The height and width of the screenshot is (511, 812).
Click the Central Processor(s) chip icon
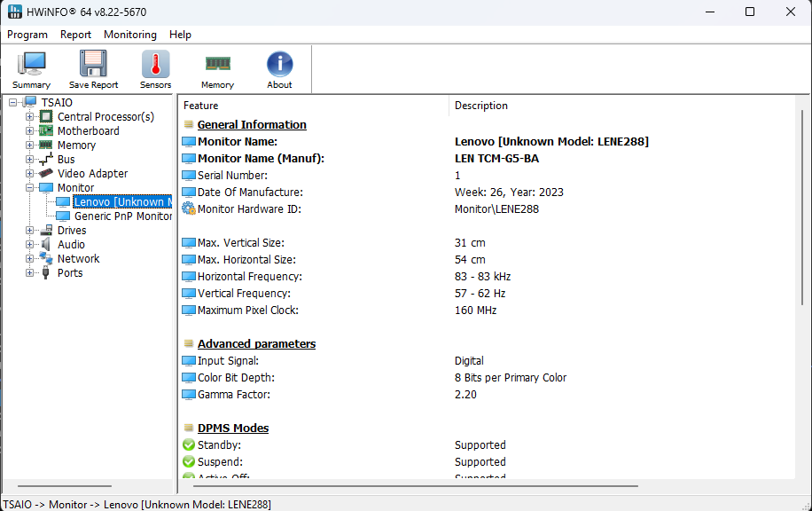46,116
